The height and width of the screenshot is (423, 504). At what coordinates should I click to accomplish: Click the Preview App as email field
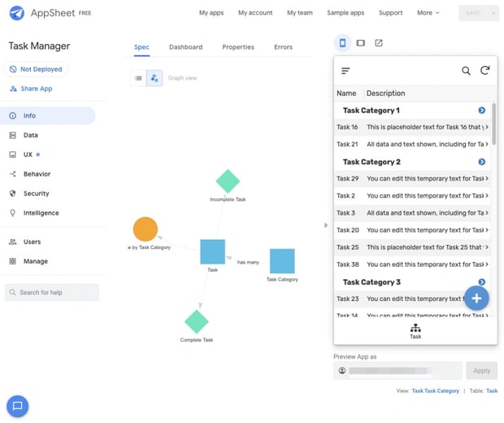[398, 371]
